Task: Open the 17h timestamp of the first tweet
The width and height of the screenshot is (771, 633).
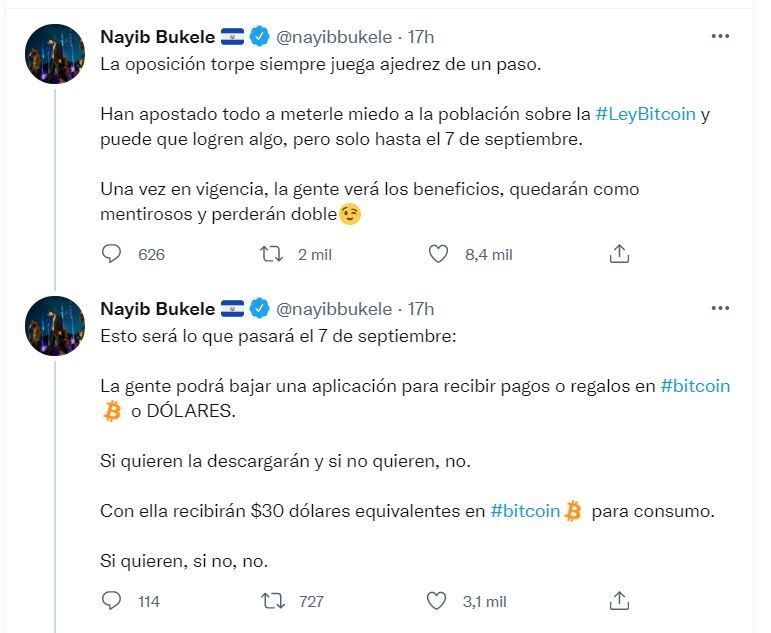Action: pos(421,37)
